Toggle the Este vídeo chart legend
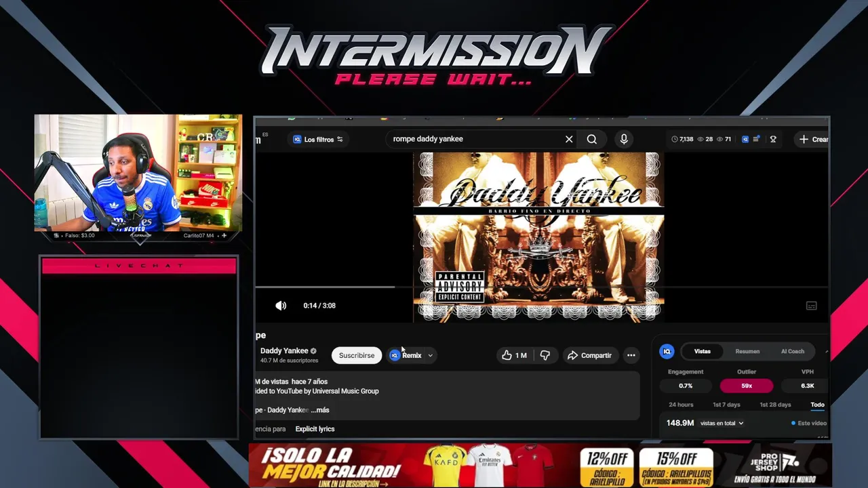Image resolution: width=868 pixels, height=488 pixels. tap(809, 423)
